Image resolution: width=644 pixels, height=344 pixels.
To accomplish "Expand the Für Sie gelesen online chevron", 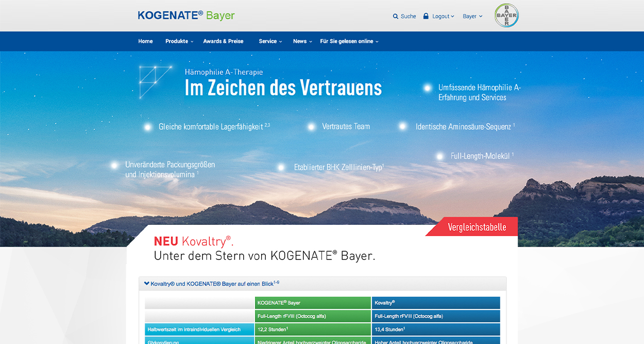I will pyautogui.click(x=377, y=41).
